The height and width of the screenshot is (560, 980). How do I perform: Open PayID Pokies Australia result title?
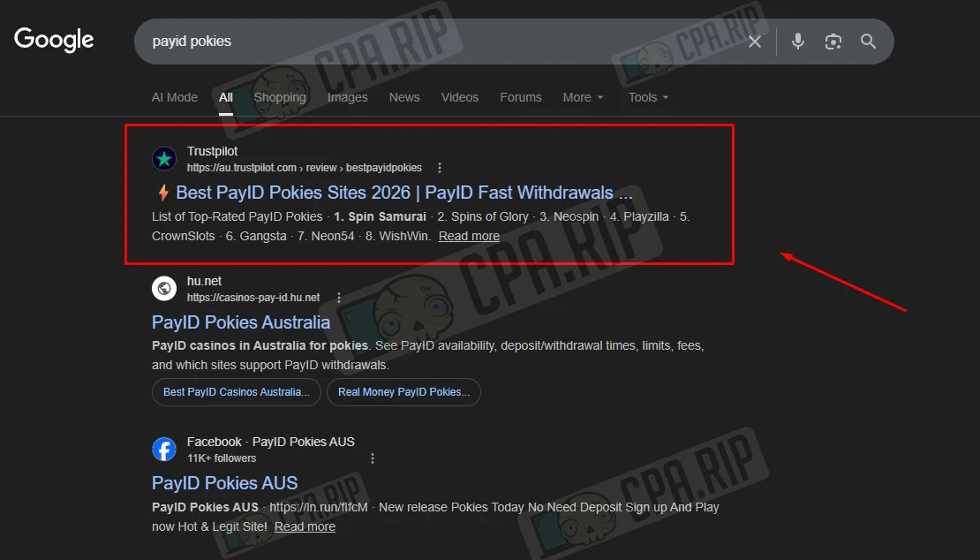coord(241,322)
